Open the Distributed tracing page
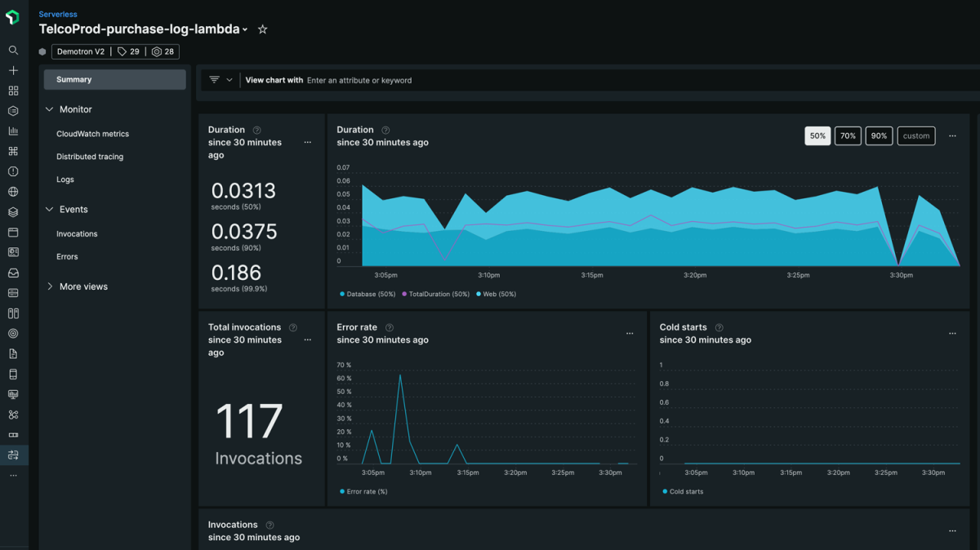Viewport: 980px width, 550px height. 90,157
